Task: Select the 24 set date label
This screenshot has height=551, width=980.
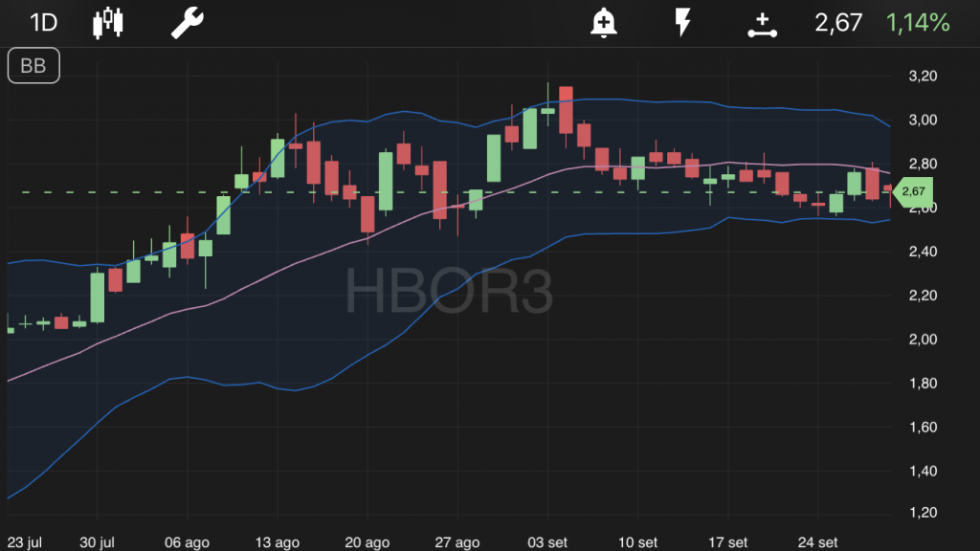Action: tap(817, 542)
